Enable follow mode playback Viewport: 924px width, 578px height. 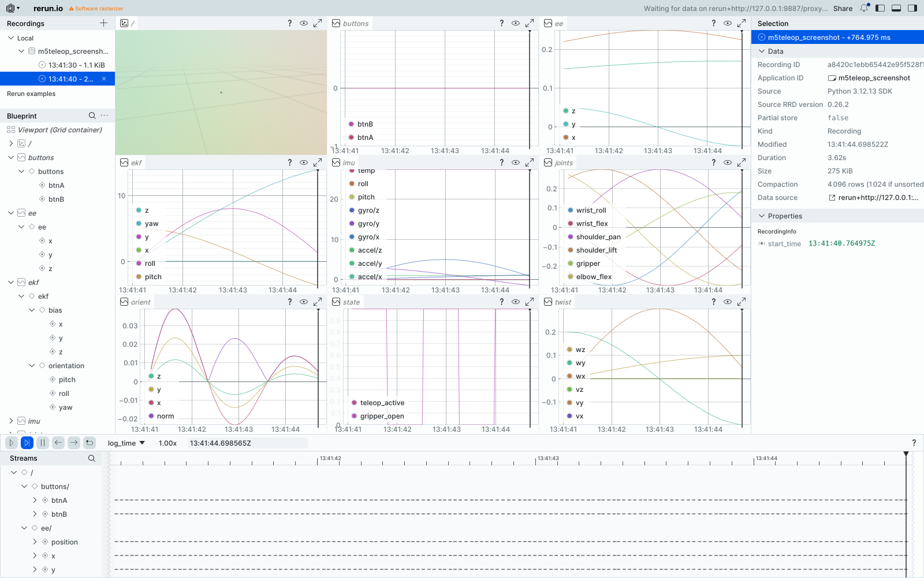pos(27,443)
